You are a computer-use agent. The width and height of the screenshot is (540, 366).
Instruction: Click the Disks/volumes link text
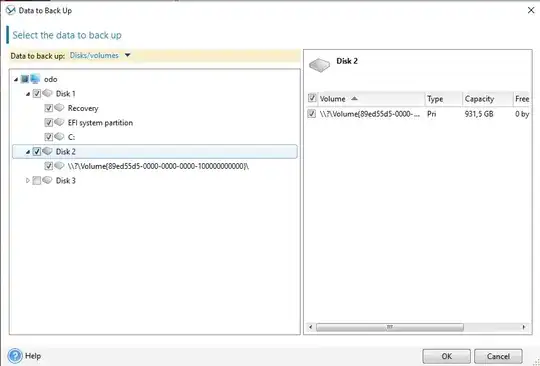click(94, 55)
